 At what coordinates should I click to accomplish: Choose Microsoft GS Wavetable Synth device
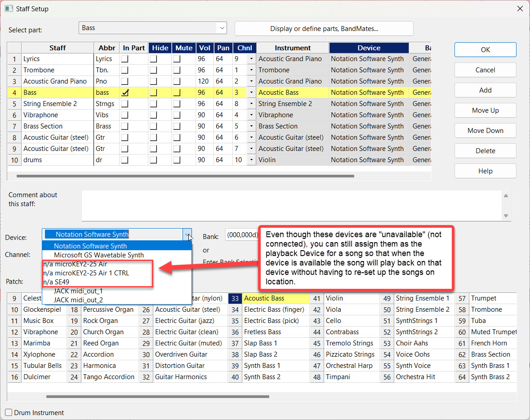99,255
